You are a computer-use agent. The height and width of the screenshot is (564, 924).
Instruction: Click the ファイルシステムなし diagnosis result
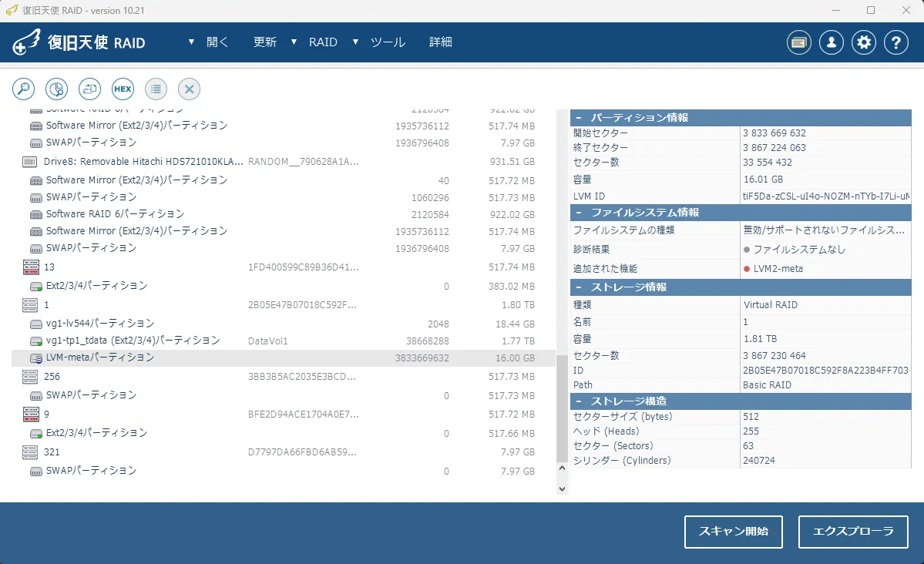tap(799, 250)
